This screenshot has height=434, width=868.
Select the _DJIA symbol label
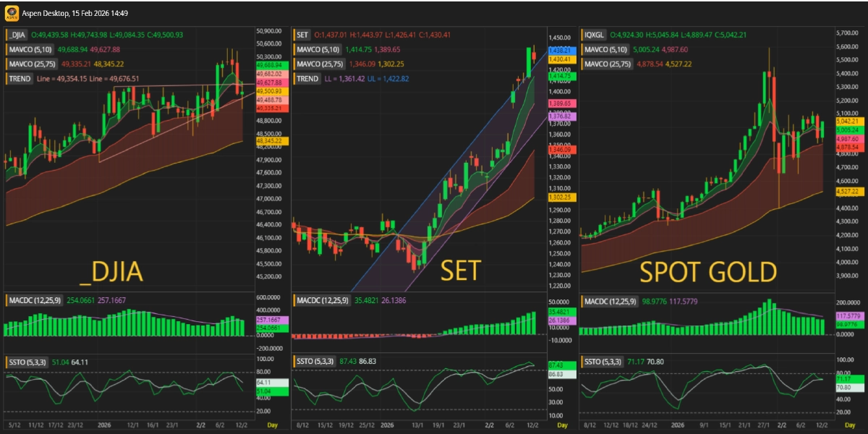pos(19,35)
